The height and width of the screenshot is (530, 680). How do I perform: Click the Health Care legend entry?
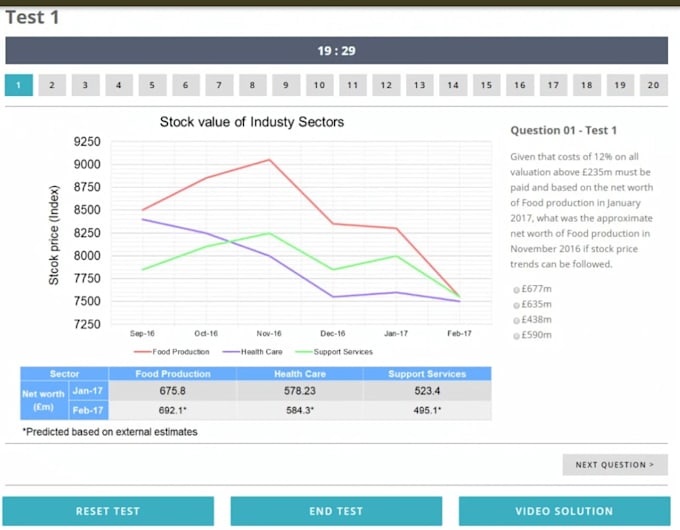tap(252, 352)
